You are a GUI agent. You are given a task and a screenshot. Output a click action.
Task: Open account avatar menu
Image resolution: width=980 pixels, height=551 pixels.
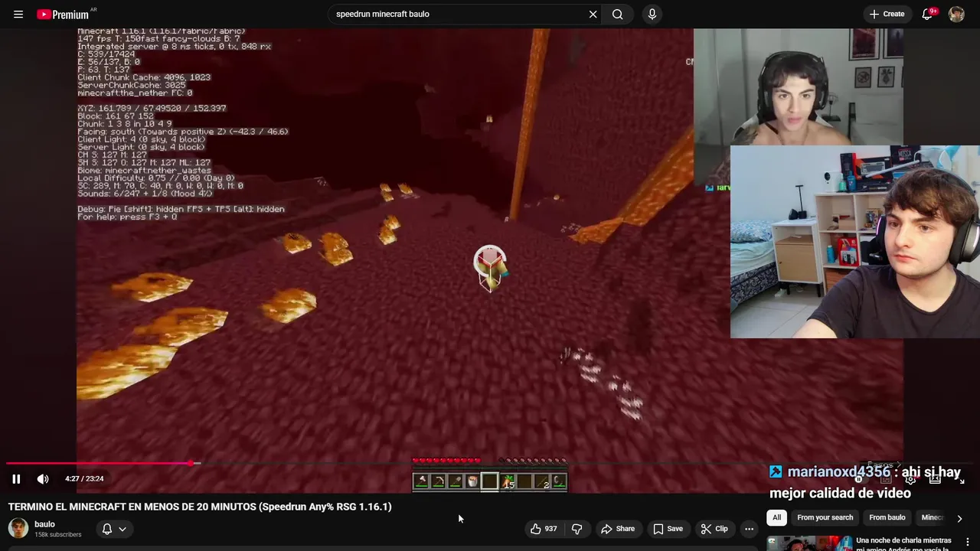pyautogui.click(x=956, y=14)
